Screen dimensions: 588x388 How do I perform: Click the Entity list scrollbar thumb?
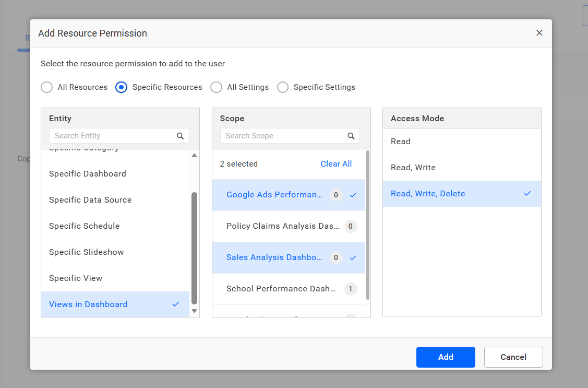tap(194, 248)
